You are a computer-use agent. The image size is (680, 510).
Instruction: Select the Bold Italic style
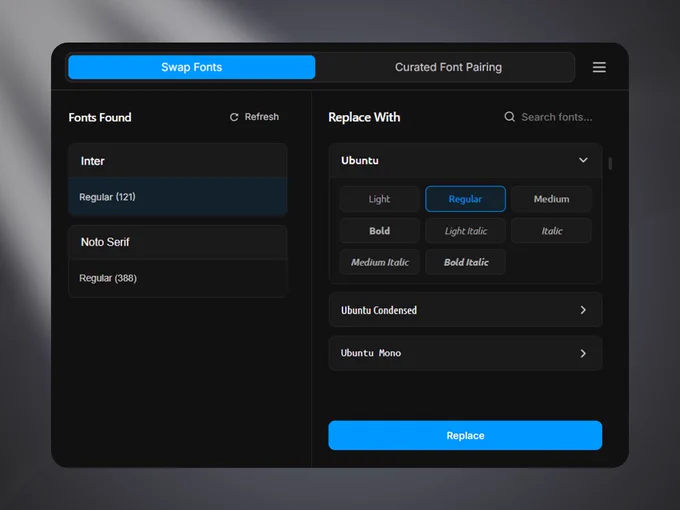coord(465,262)
